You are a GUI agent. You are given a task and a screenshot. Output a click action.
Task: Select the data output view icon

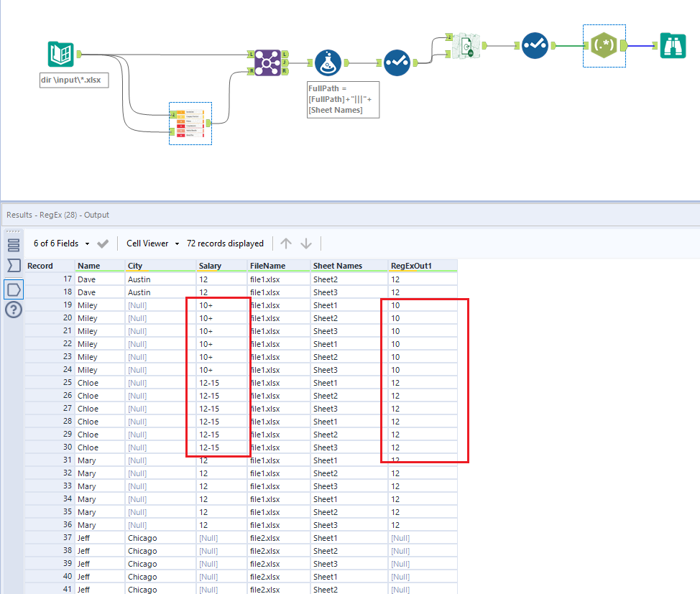click(x=14, y=289)
